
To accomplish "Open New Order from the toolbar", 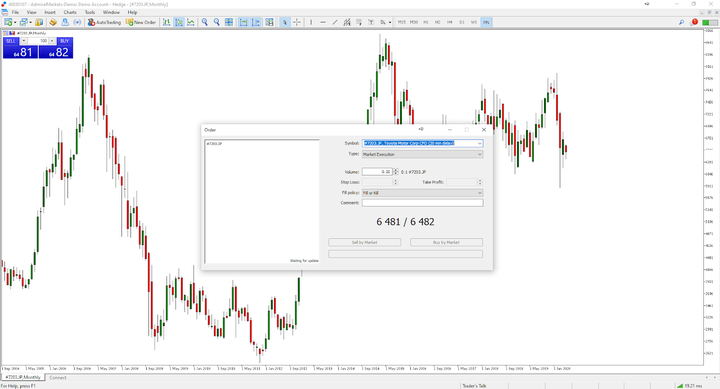I will tap(141, 22).
